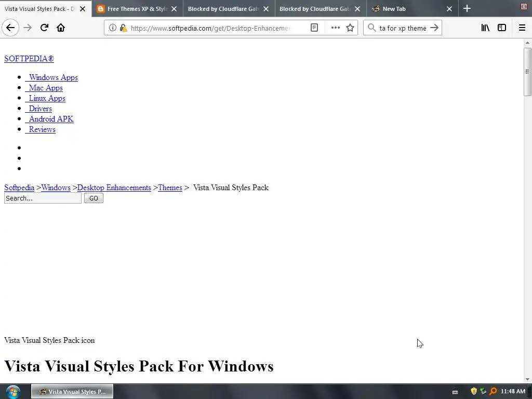Click the Vista Visual Styles Pack icon text
Screen dimensions: 532x399
click(x=49, y=340)
